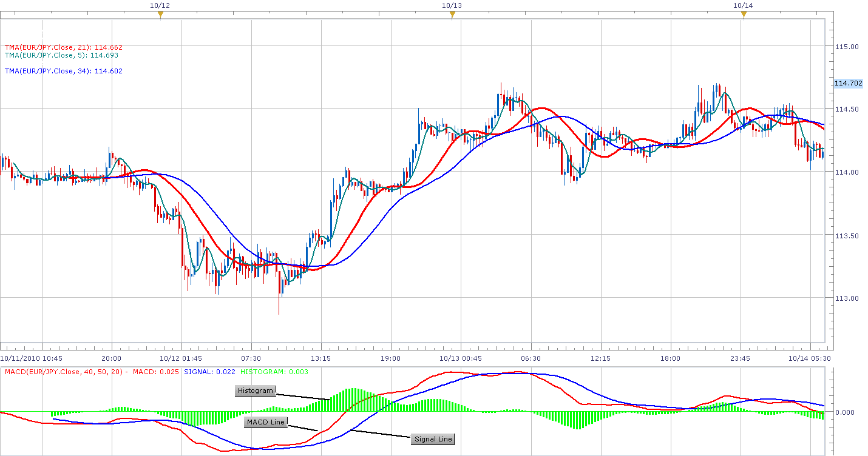Click the 10/12 date text at top
Viewport: 868px width, 456px height.
pos(160,5)
